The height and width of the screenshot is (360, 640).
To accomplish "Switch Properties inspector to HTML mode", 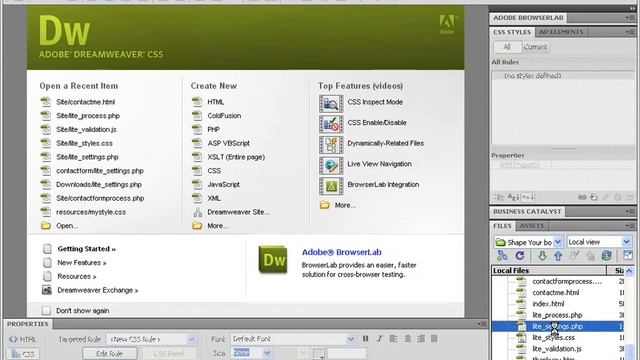I will (x=23, y=339).
